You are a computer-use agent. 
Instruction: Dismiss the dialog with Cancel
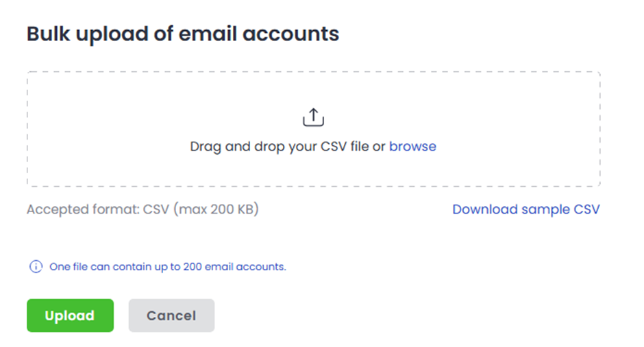click(171, 316)
